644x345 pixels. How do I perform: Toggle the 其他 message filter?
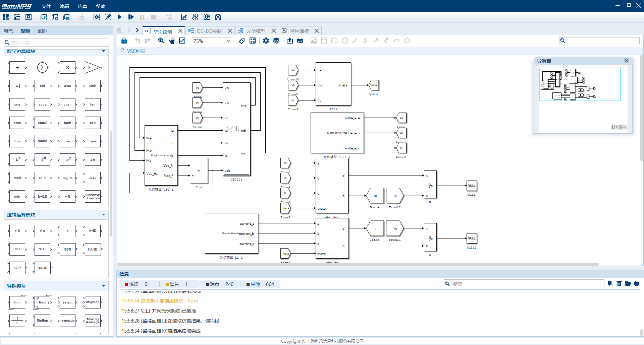(x=260, y=284)
